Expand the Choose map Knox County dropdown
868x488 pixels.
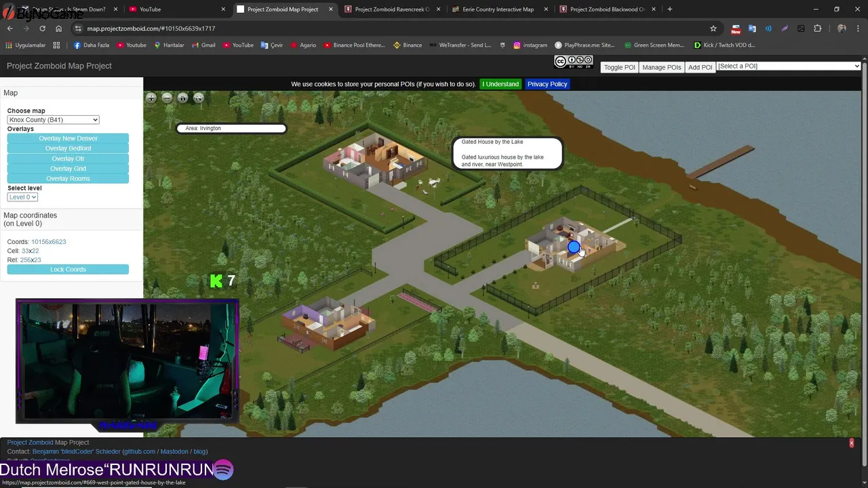[x=53, y=120]
